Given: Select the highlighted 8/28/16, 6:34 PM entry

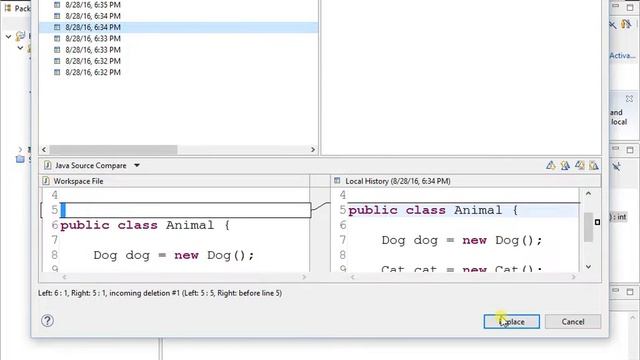Looking at the screenshot, I should pos(178,27).
